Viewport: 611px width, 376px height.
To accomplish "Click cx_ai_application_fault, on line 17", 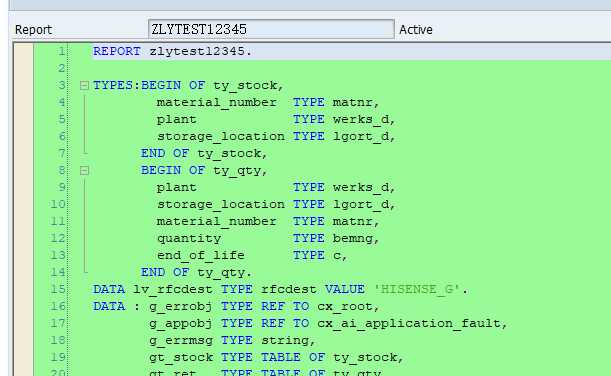I will (412, 324).
